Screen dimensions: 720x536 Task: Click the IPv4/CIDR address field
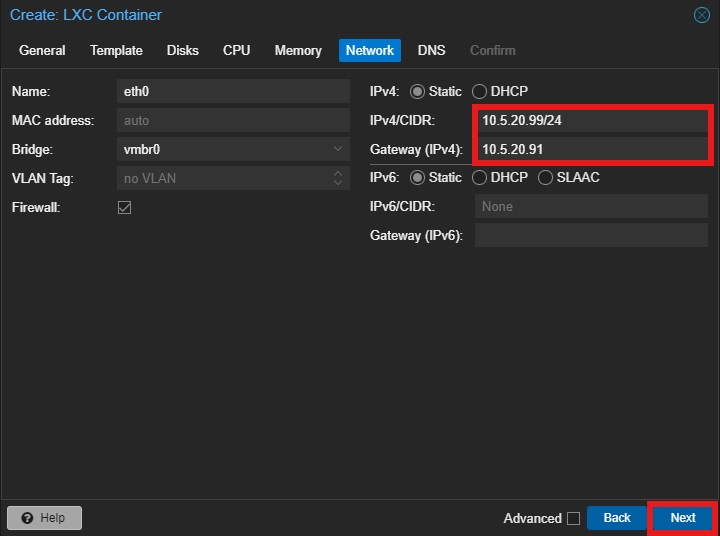click(x=592, y=120)
